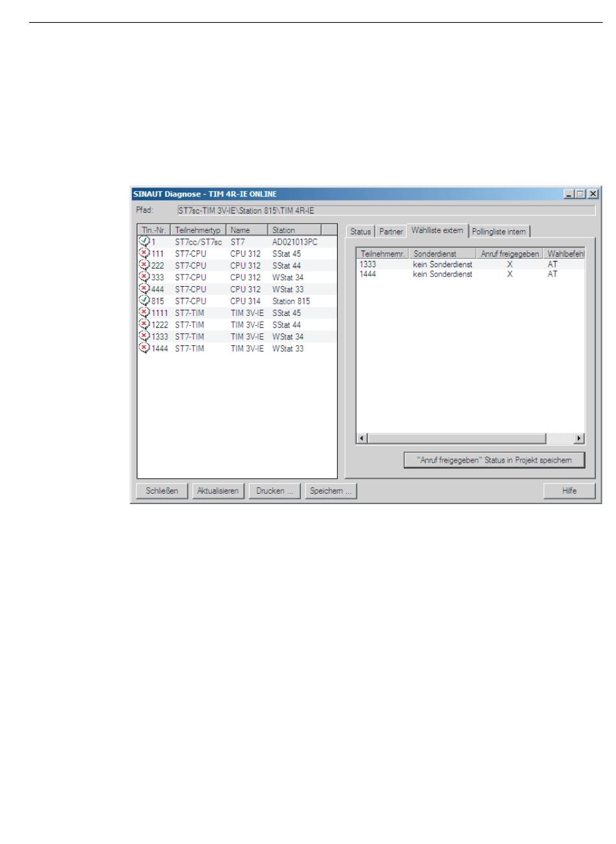This screenshot has width=616, height=844.
Task: Click the ST7cc/ST7sc subscriber type cell
Action: pos(198,242)
